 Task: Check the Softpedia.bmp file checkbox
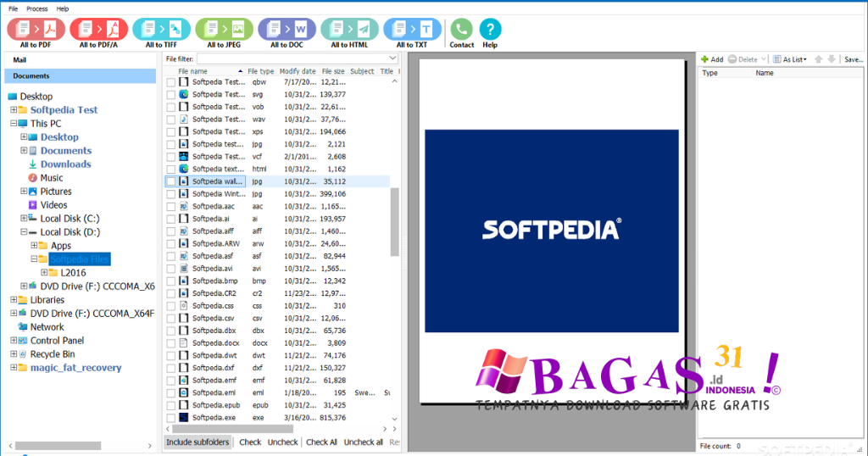pyautogui.click(x=171, y=281)
